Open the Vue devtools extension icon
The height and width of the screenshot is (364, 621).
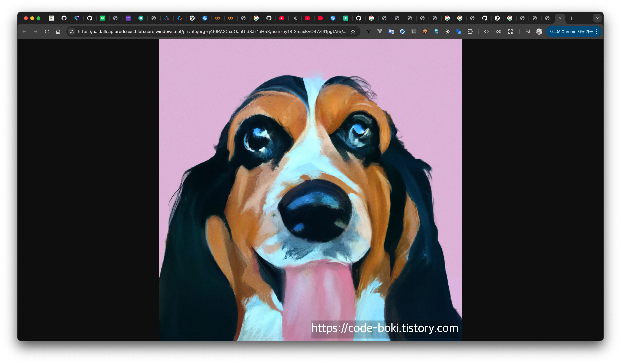pyautogui.click(x=380, y=31)
